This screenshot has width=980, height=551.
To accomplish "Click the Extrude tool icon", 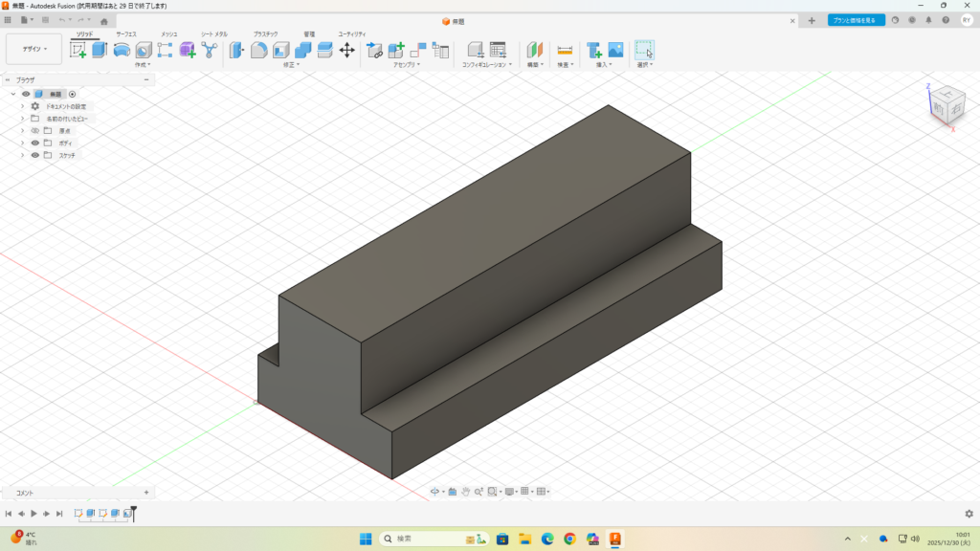I will pos(100,50).
